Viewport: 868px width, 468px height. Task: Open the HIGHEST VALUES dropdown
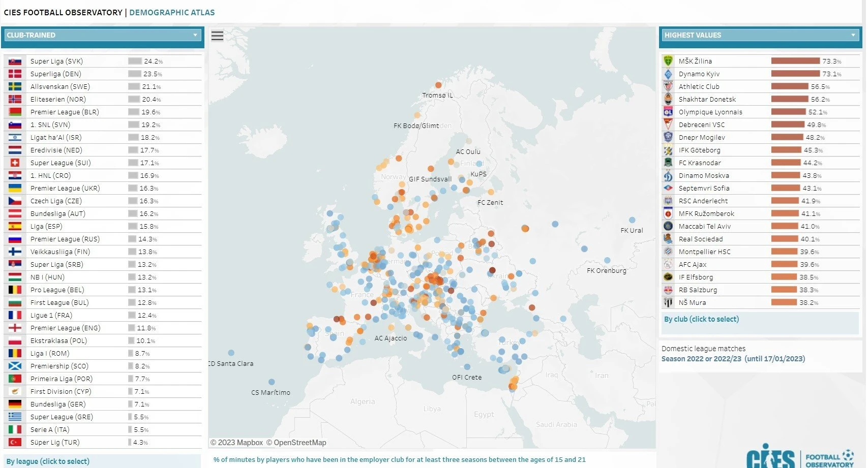(x=854, y=35)
